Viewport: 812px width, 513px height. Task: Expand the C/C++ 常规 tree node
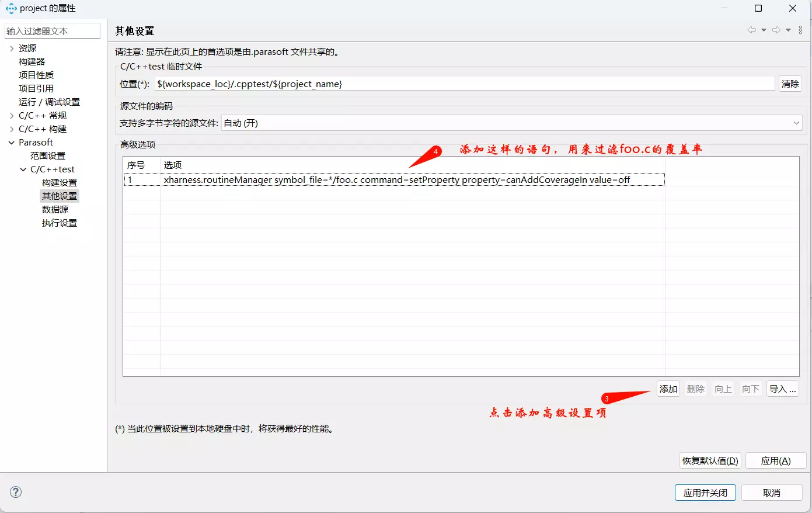coord(12,116)
